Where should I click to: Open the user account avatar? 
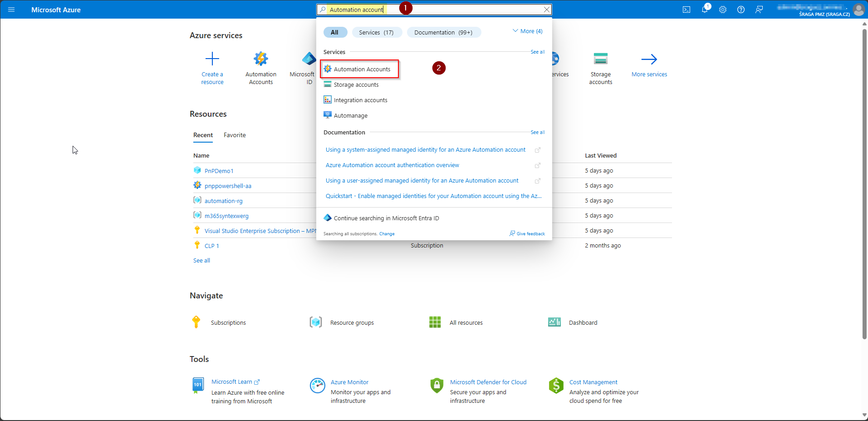858,10
